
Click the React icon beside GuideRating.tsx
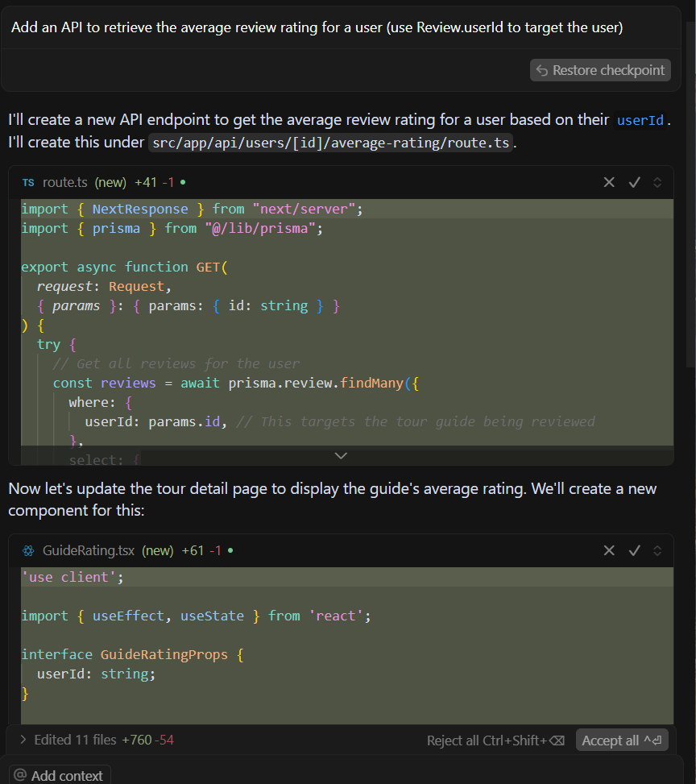(x=28, y=550)
